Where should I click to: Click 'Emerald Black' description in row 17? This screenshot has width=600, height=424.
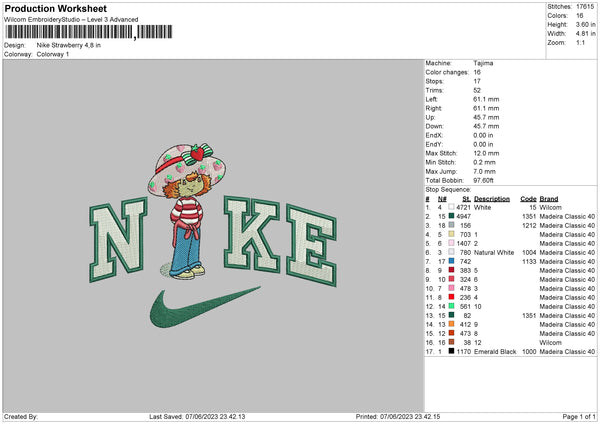pyautogui.click(x=495, y=351)
